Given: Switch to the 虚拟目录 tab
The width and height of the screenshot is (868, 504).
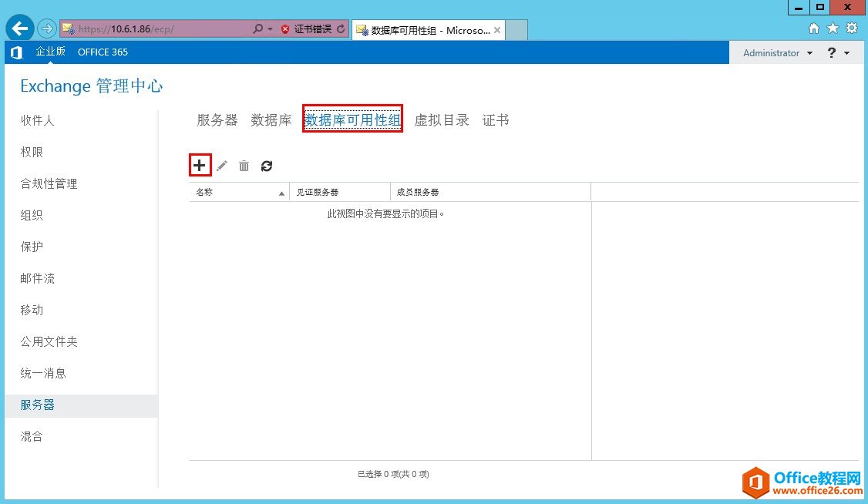Looking at the screenshot, I should point(442,120).
